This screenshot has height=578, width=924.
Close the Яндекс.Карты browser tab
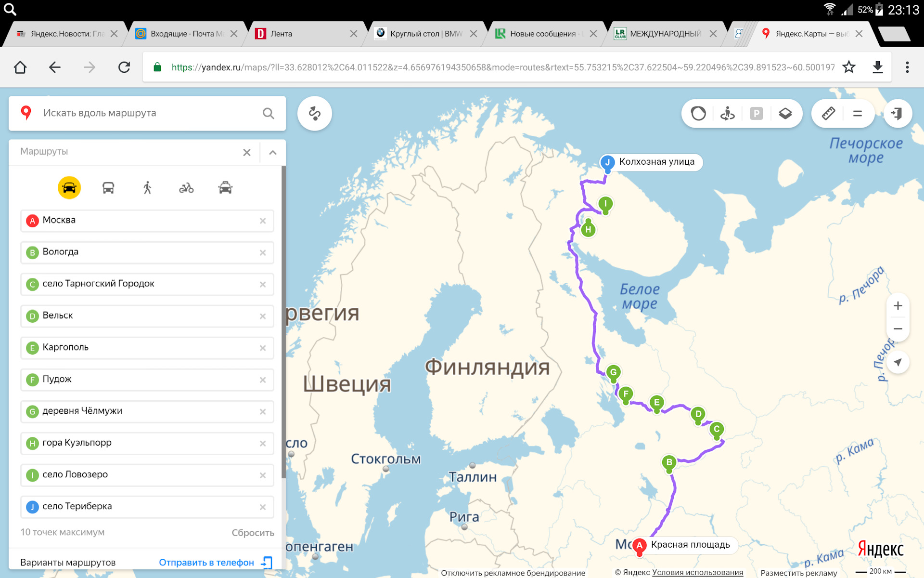pos(859,34)
